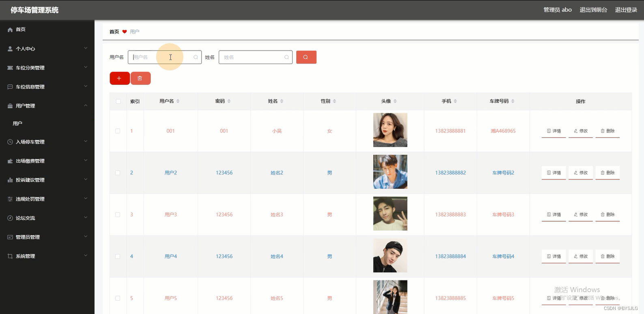Open the 管理员管理 menu item
The height and width of the screenshot is (314, 644).
tap(47, 237)
